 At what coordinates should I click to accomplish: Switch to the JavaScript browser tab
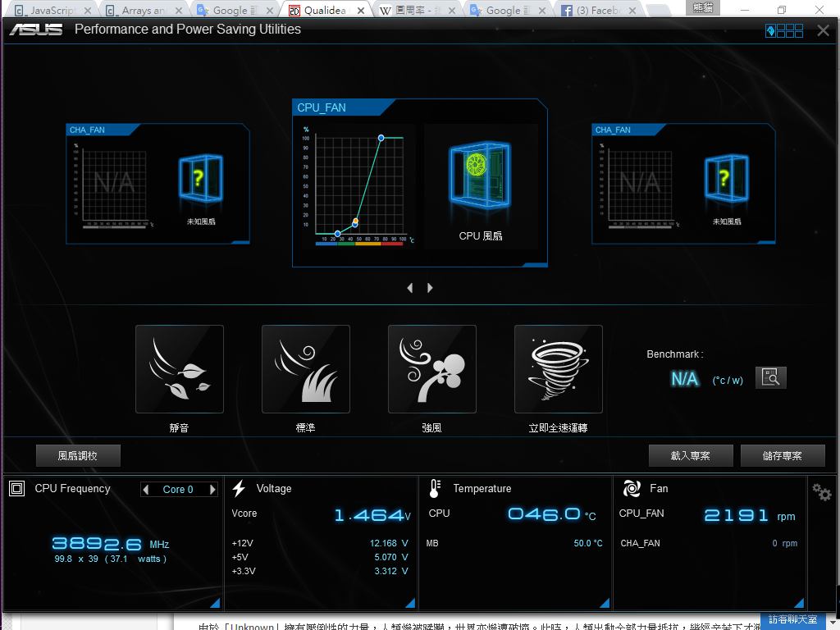tap(51, 10)
